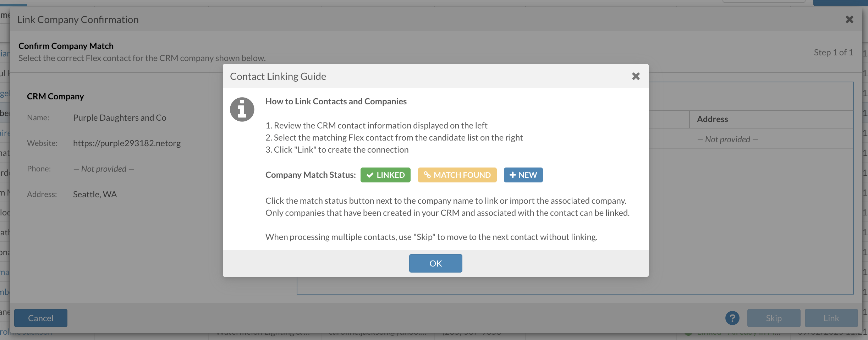This screenshot has width=868, height=340.
Task: Click the purple293182 website URL
Action: point(127,143)
